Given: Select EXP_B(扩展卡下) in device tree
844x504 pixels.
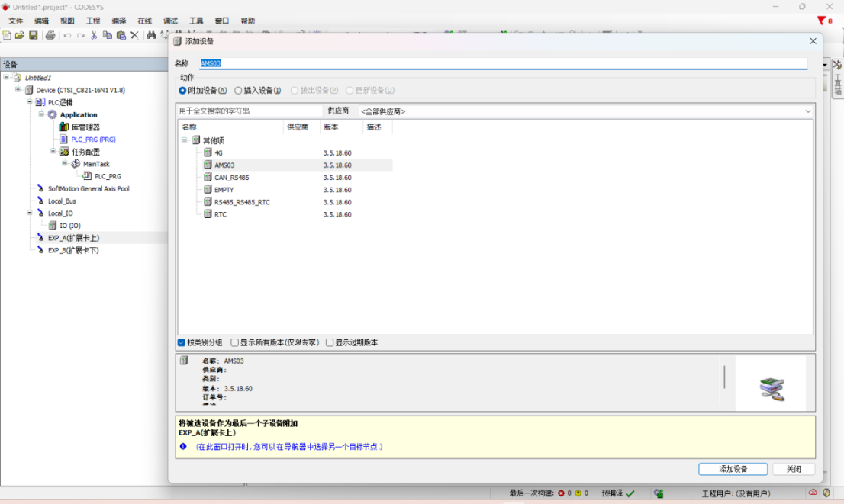Looking at the screenshot, I should coord(73,250).
